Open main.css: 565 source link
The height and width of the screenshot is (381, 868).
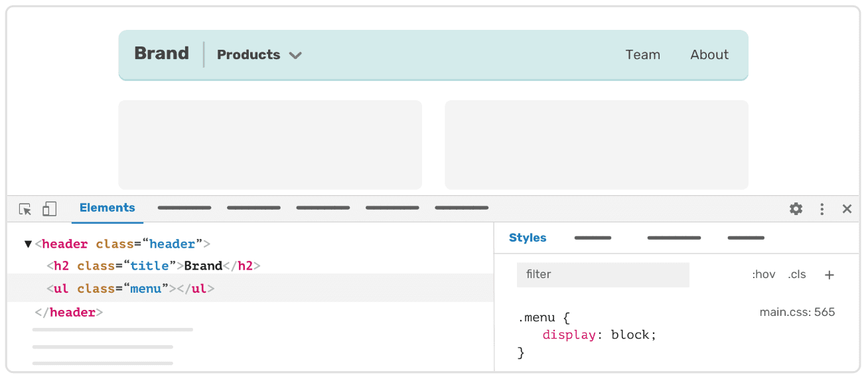pyautogui.click(x=797, y=312)
